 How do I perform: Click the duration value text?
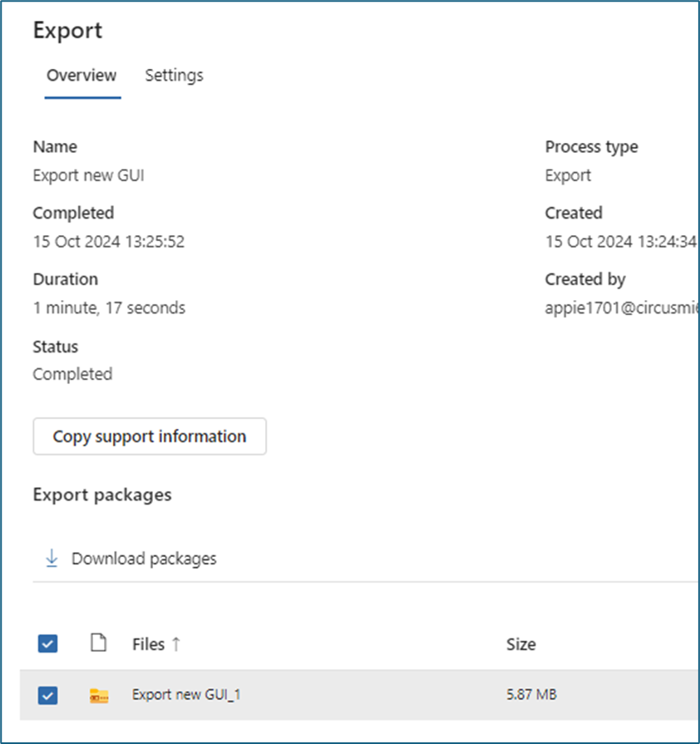pyautogui.click(x=109, y=308)
